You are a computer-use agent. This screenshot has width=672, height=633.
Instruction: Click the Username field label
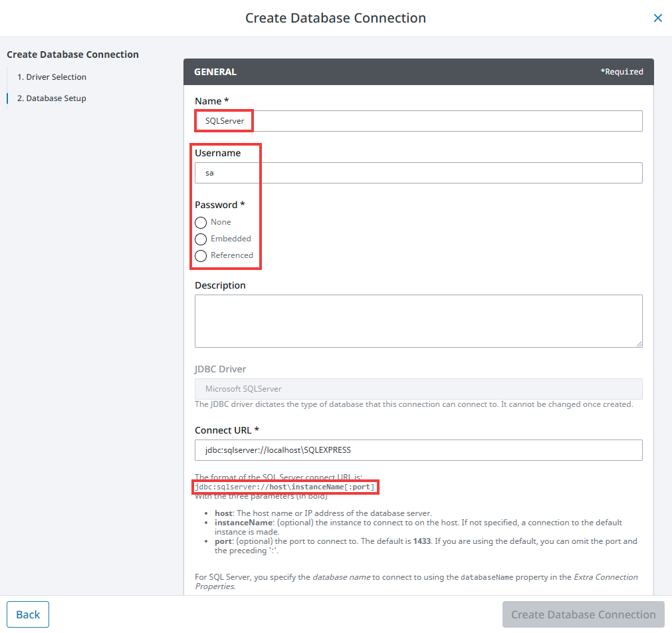[x=217, y=153]
